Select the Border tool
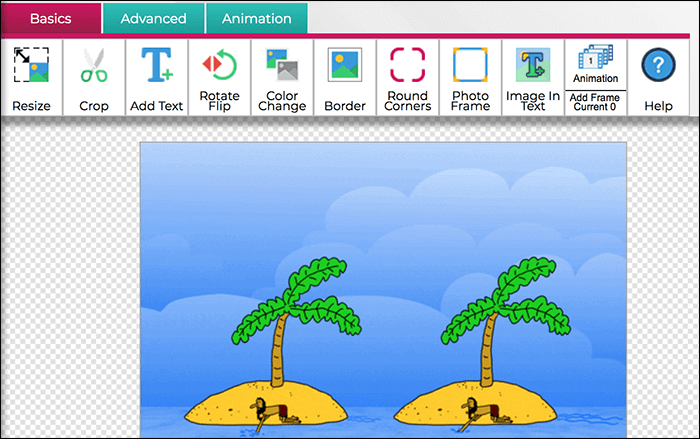 [345, 67]
